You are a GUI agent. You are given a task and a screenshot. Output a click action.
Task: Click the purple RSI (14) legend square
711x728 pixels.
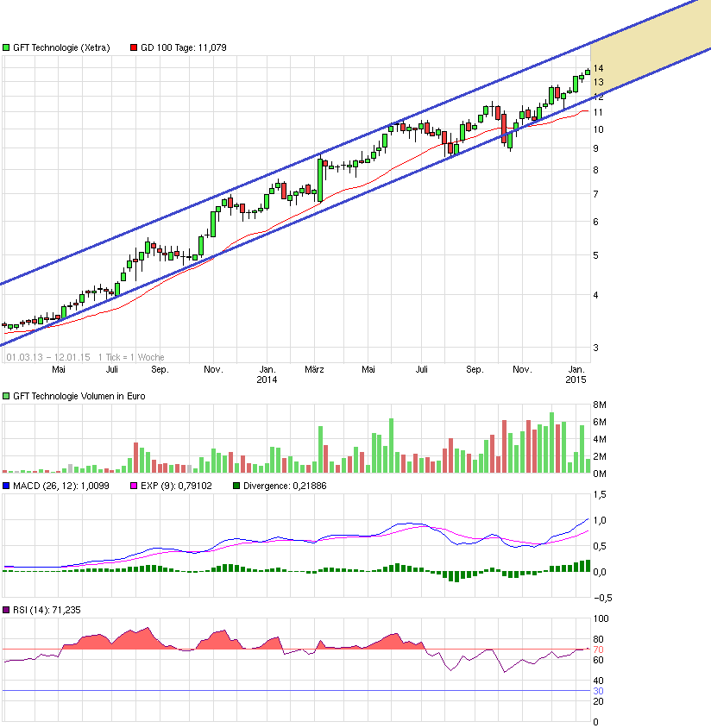pyautogui.click(x=7, y=610)
